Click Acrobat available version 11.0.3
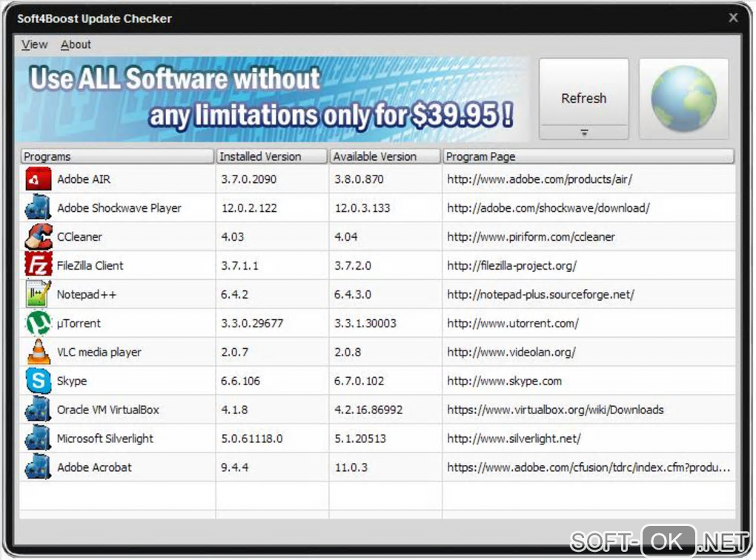The height and width of the screenshot is (560, 756). click(351, 467)
